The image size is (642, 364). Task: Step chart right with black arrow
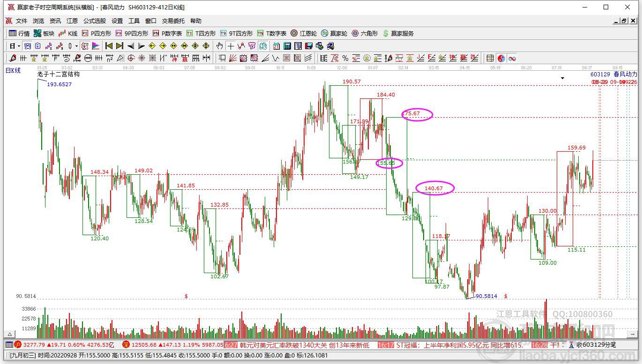(x=141, y=46)
